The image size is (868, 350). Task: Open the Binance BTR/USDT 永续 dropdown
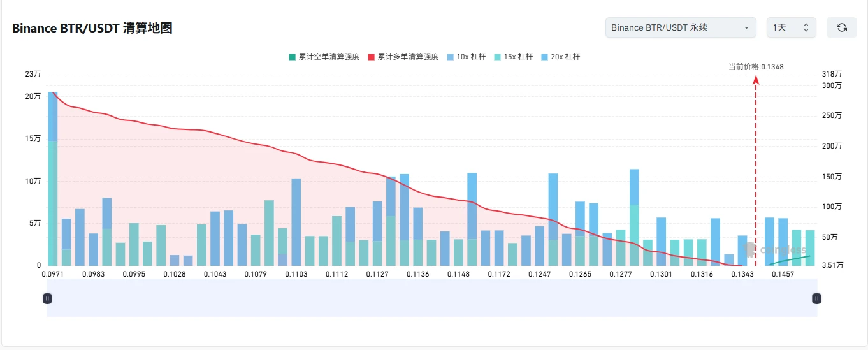[x=681, y=27]
